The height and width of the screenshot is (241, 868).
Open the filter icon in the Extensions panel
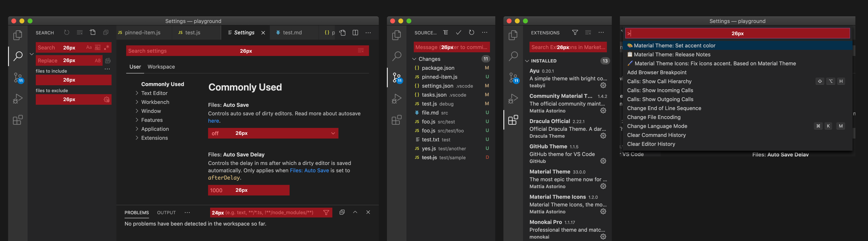(575, 33)
